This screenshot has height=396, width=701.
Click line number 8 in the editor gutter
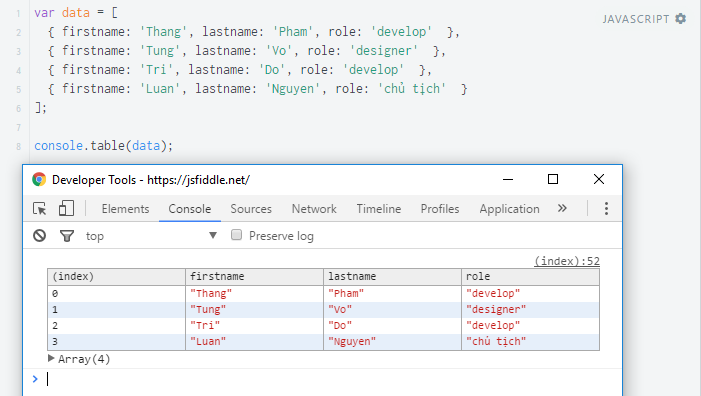click(x=18, y=147)
